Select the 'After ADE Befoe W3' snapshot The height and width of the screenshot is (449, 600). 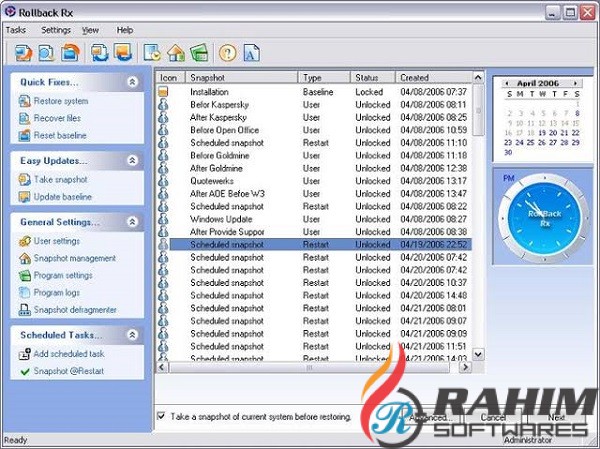pos(315,194)
